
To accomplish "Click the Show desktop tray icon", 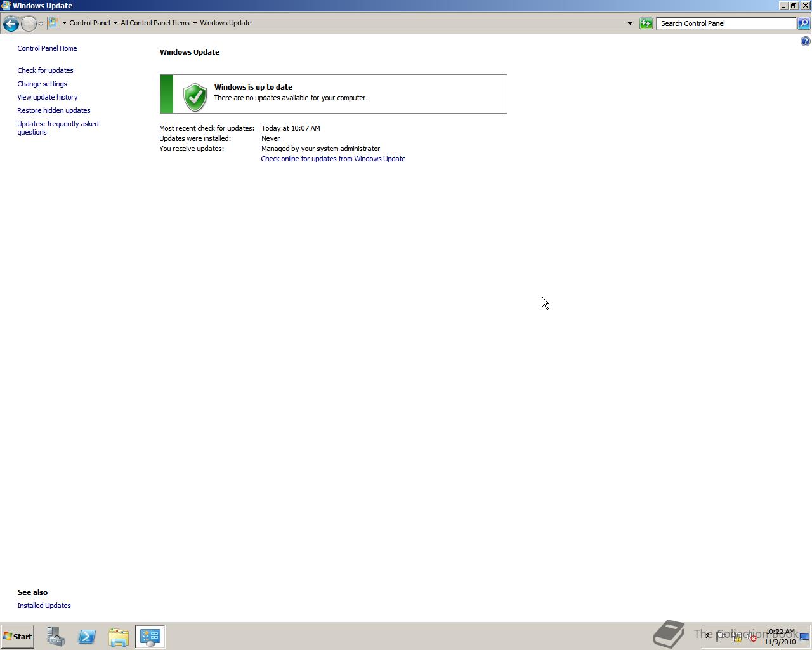I will [x=804, y=637].
